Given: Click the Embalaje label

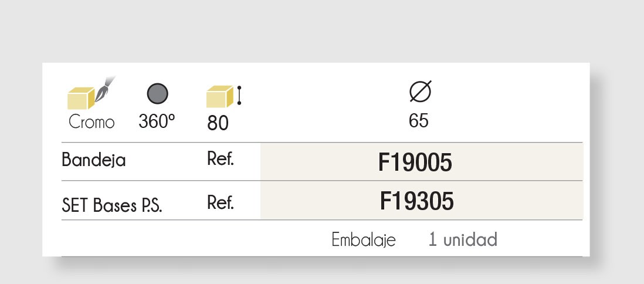Looking at the screenshot, I should [x=364, y=239].
